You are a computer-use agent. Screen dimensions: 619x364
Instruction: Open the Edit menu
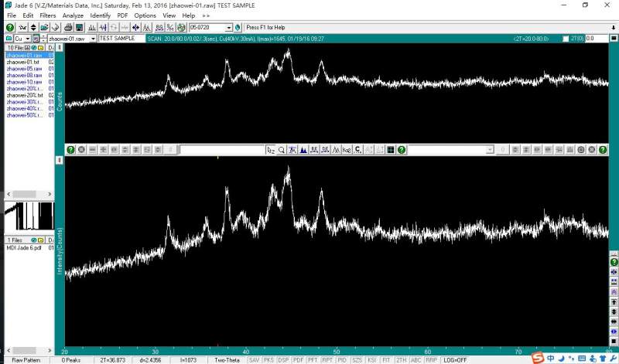[28, 15]
